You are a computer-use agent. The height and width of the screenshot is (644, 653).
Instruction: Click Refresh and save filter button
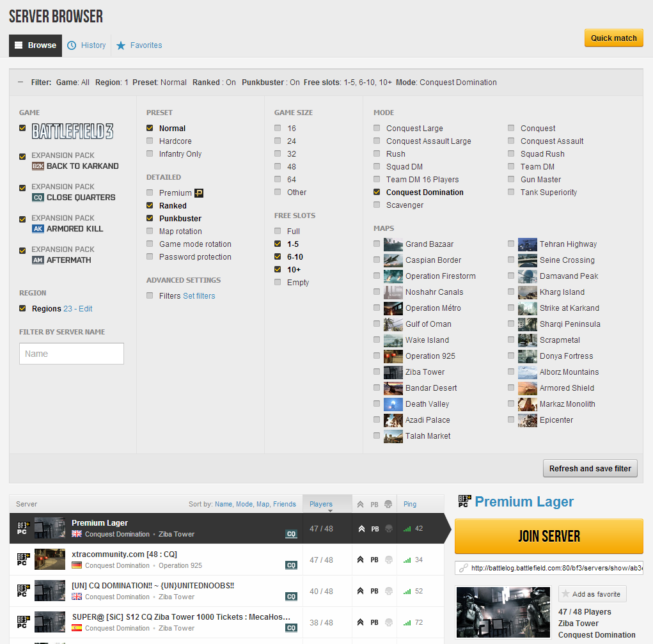(x=590, y=469)
